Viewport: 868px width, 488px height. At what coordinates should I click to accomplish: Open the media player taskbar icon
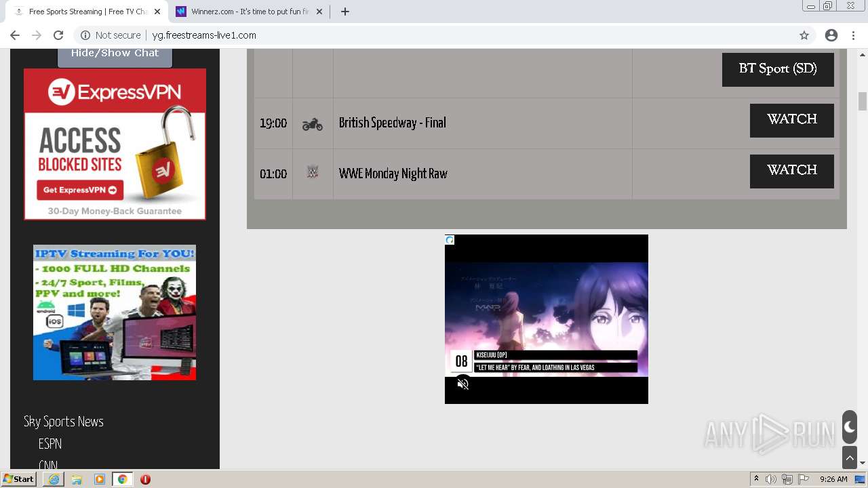pyautogui.click(x=100, y=479)
